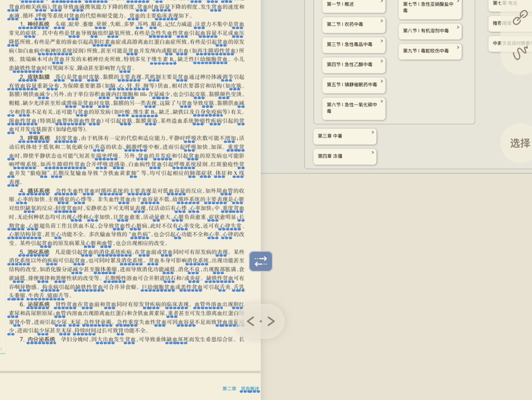Click the right chevron on split divider
Image resolution: width=532 pixels, height=400 pixels.
click(x=271, y=321)
